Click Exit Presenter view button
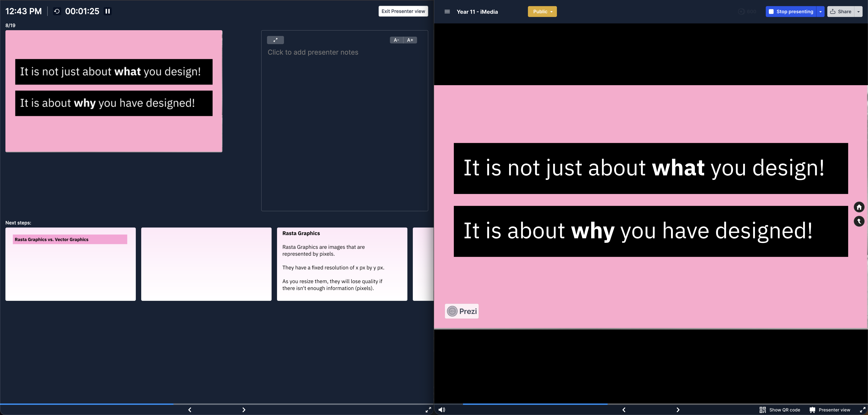868x415 pixels. pos(403,11)
